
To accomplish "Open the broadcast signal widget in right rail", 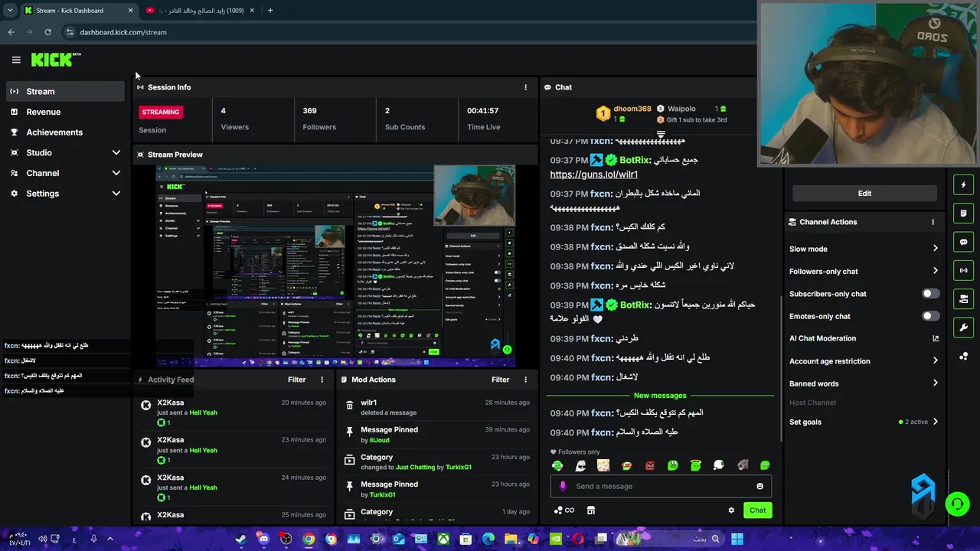I will [964, 270].
